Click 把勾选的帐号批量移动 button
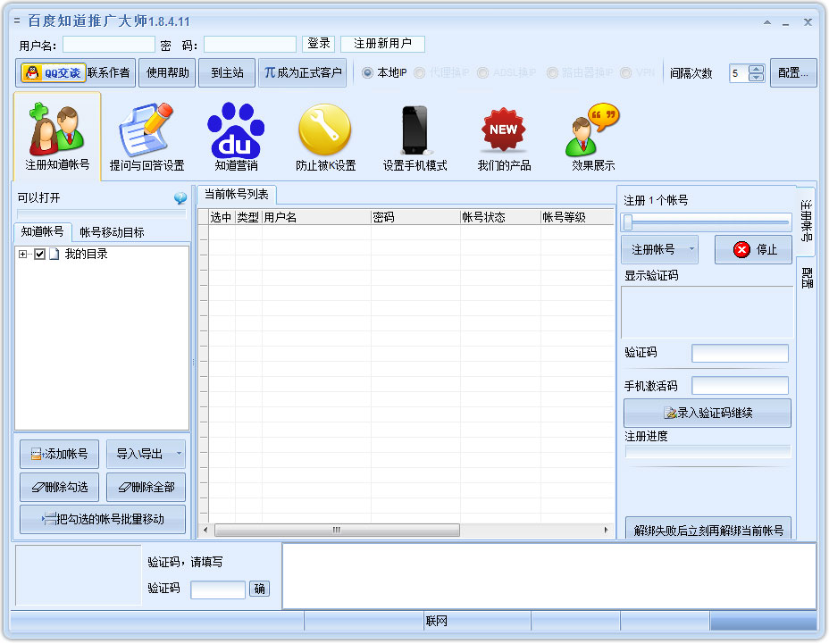 (103, 519)
